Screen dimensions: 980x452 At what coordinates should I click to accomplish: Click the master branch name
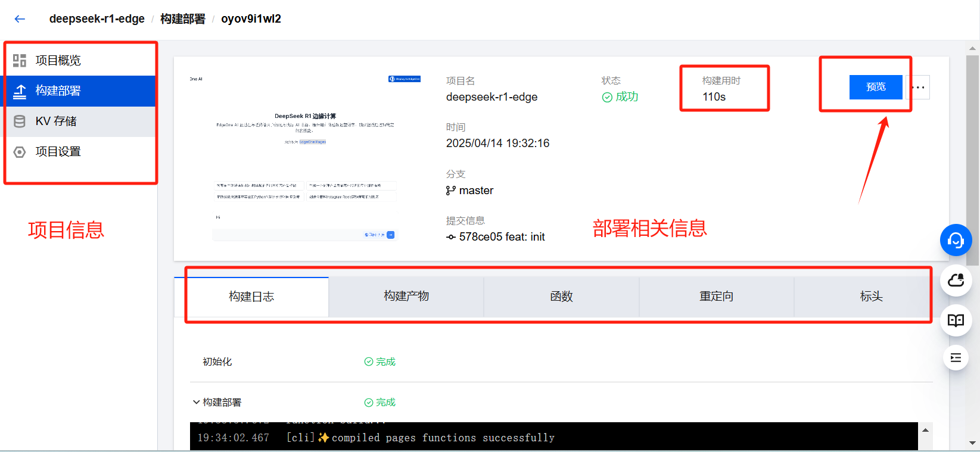coord(476,191)
